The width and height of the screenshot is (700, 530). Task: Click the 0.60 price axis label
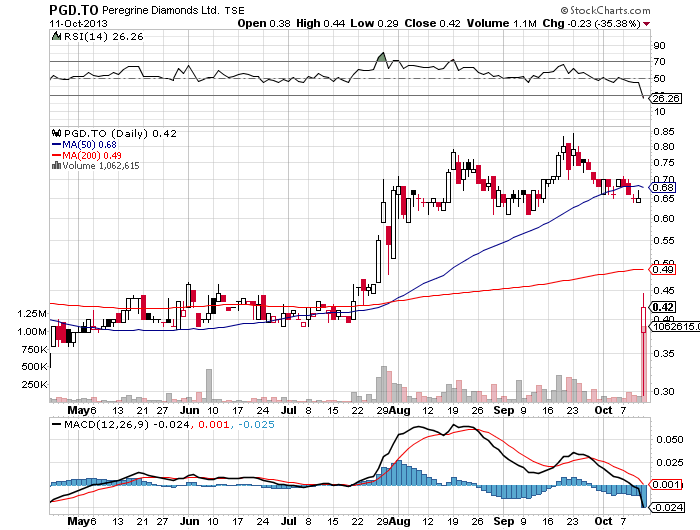point(663,218)
